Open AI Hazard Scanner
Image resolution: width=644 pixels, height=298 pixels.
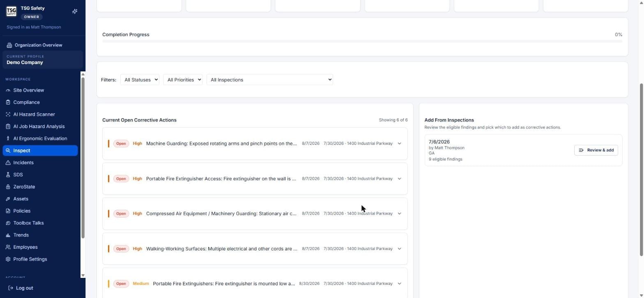pos(40,115)
